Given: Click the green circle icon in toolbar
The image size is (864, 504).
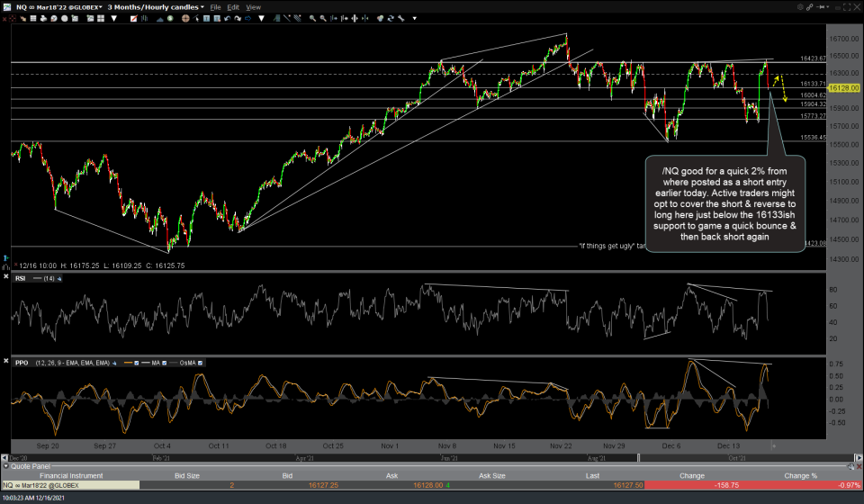Looking at the screenshot, I should pos(170,18).
